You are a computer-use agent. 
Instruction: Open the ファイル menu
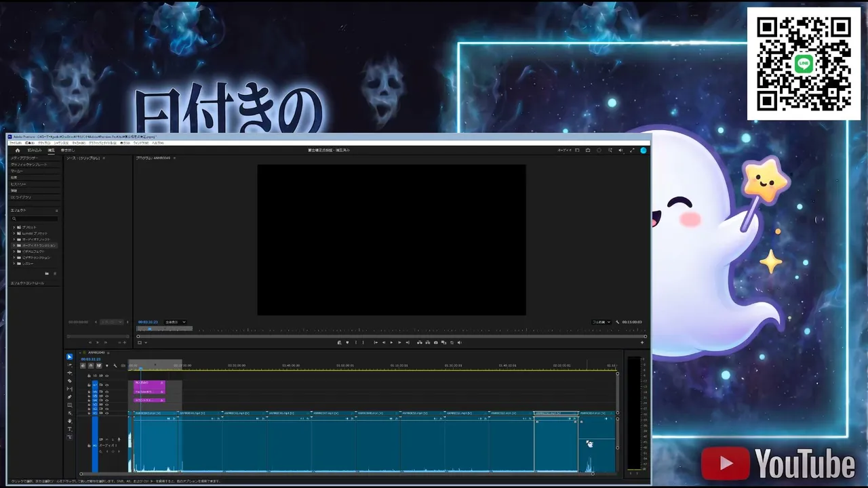tap(15, 143)
